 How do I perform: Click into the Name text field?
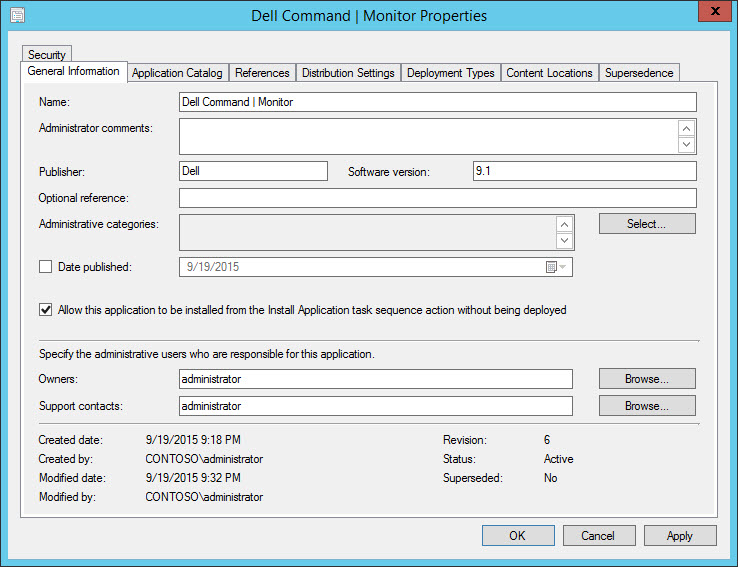coord(436,102)
